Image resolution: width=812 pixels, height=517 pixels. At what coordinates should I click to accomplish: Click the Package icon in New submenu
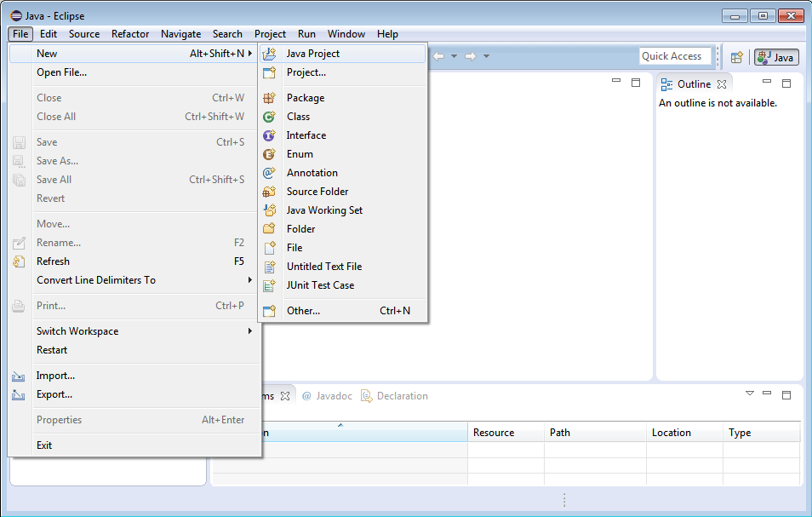269,98
